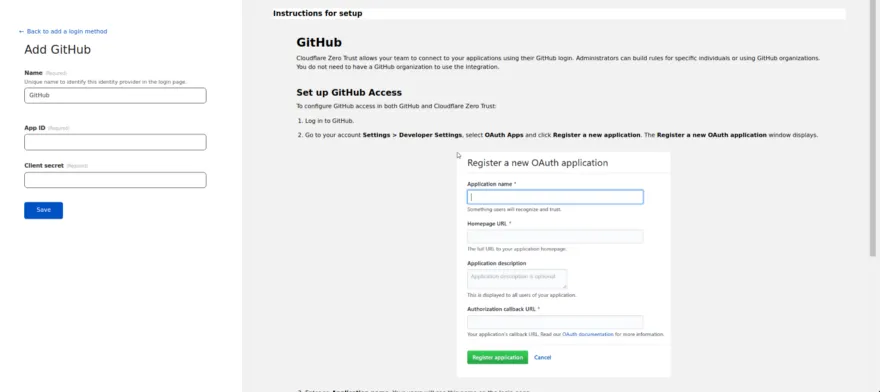Click the GitHub instructions title
This screenshot has height=392, width=880.
click(319, 43)
